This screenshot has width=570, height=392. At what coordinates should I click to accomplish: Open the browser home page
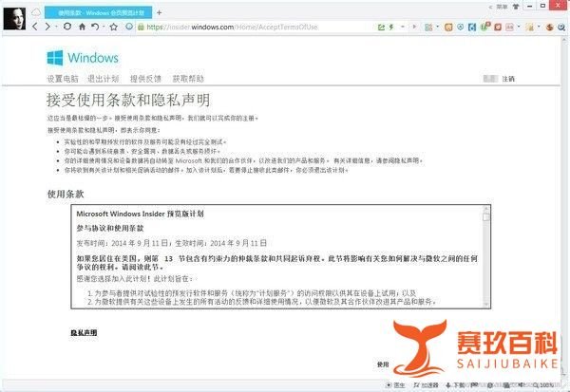[x=83, y=27]
